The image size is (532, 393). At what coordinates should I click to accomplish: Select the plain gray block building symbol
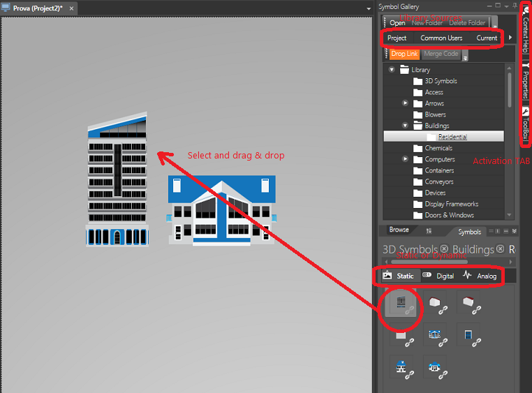click(x=401, y=335)
